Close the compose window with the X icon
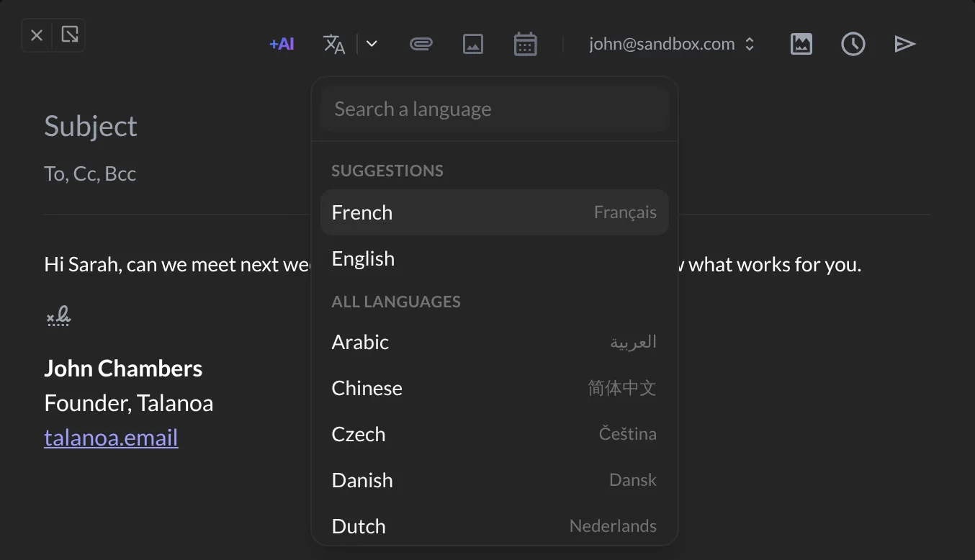975x560 pixels. click(37, 35)
